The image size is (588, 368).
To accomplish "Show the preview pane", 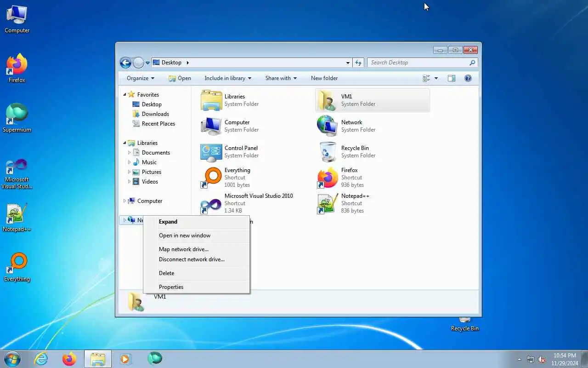I will coord(452,78).
